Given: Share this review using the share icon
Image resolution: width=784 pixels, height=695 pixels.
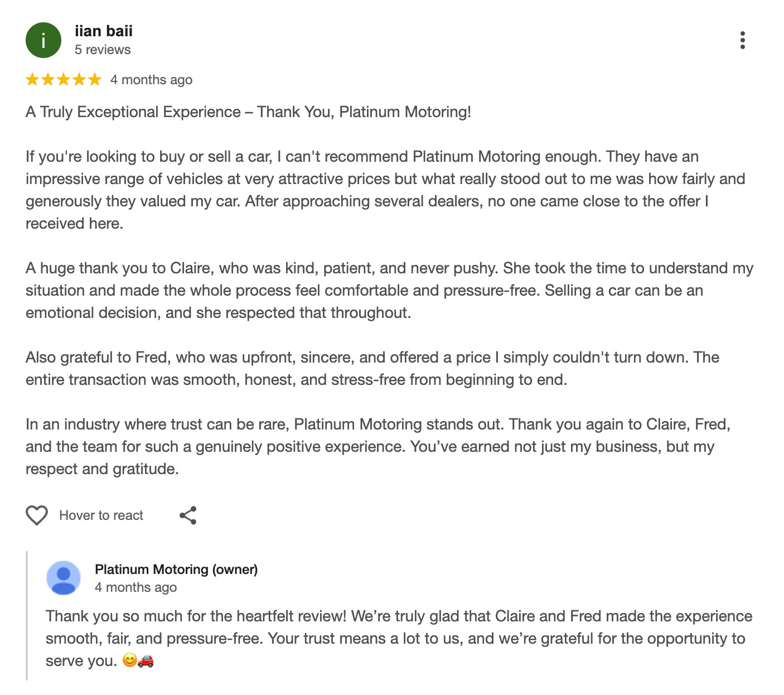Looking at the screenshot, I should tap(188, 515).
